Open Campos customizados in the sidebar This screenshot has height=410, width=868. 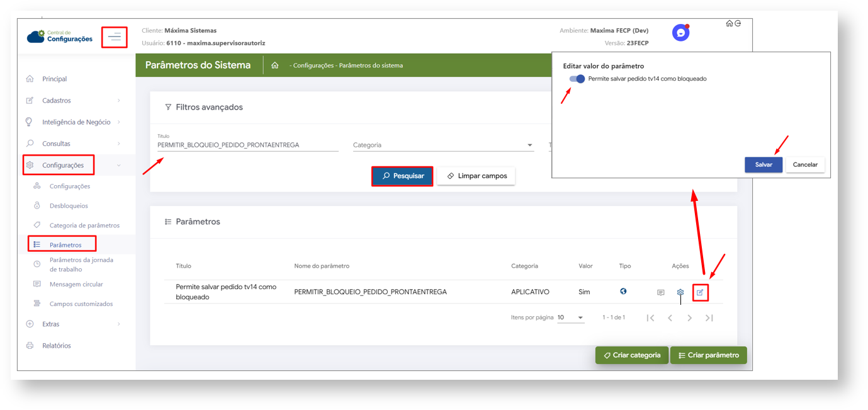[81, 304]
